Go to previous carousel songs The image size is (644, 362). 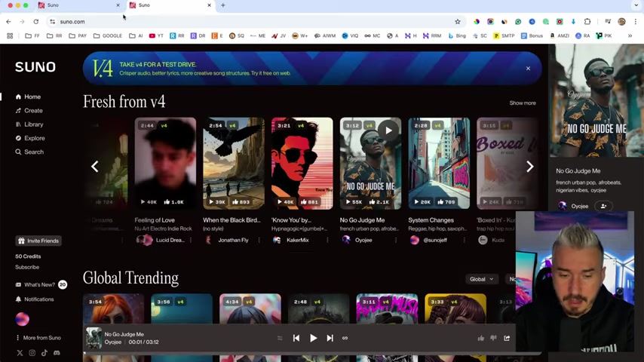[x=95, y=167]
